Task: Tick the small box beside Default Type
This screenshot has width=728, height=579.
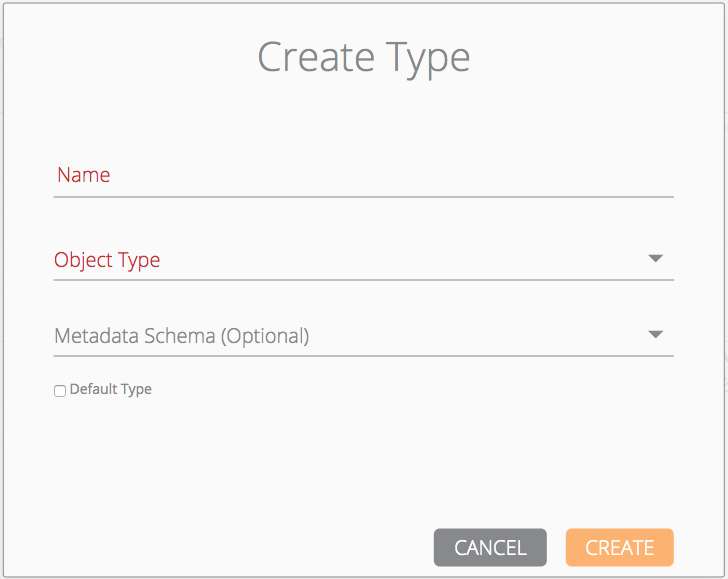Action: click(60, 391)
